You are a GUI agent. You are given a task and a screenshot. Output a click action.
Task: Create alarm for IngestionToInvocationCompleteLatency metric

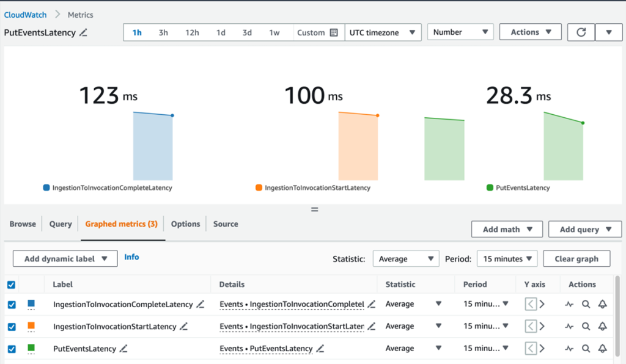(602, 304)
